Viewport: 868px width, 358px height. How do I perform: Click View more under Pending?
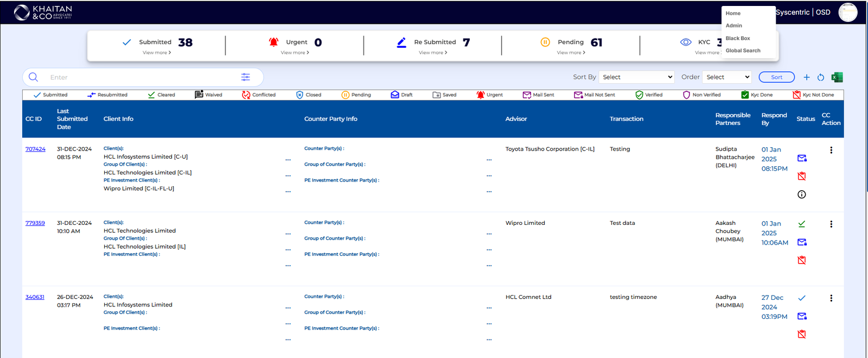pyautogui.click(x=571, y=53)
